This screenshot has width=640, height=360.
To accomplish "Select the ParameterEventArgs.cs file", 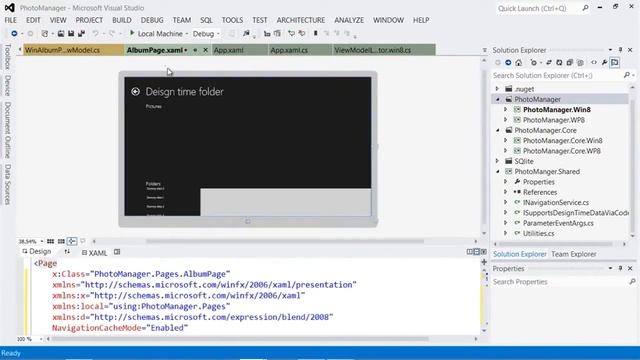I will tap(558, 223).
